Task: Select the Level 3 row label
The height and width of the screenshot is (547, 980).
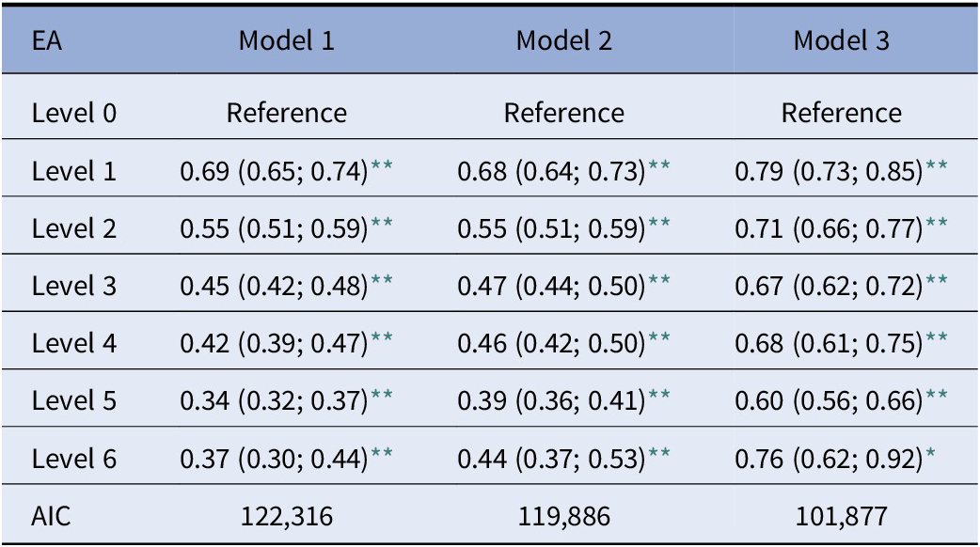Action: click(x=74, y=287)
